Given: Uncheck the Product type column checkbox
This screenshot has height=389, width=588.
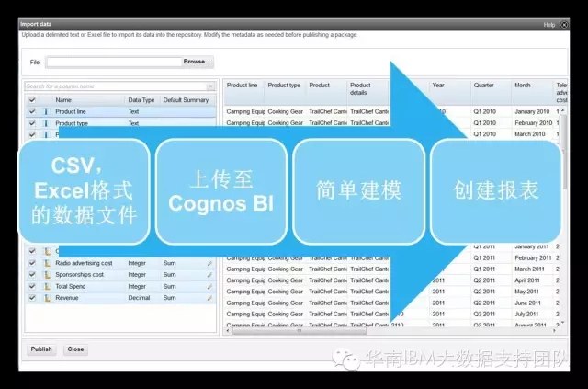Looking at the screenshot, I should click(x=32, y=123).
